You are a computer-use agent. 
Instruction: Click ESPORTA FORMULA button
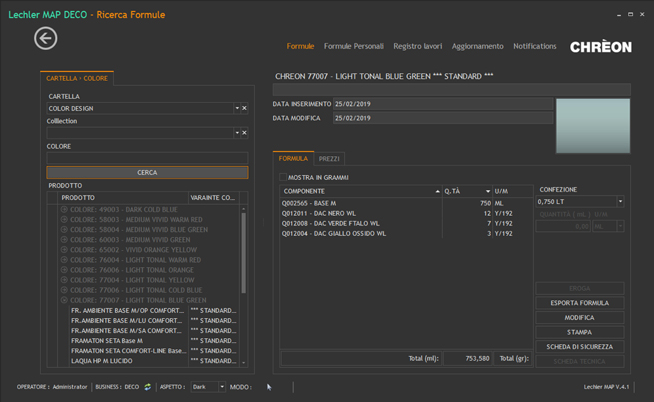point(580,303)
